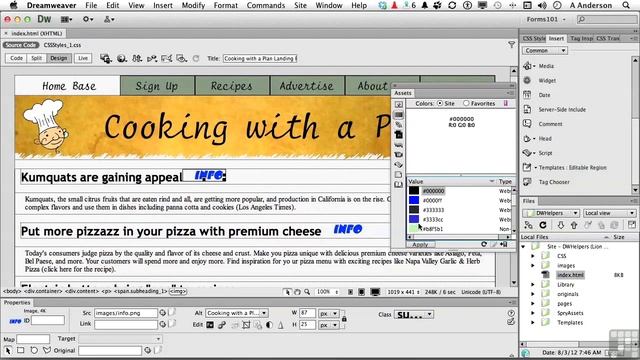Click the Apply button in Assets panel
The width and height of the screenshot is (640, 360).
(x=420, y=244)
